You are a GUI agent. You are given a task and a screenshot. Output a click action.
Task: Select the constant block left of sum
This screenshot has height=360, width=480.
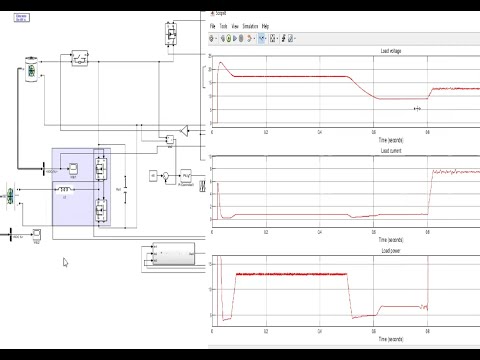153,176
